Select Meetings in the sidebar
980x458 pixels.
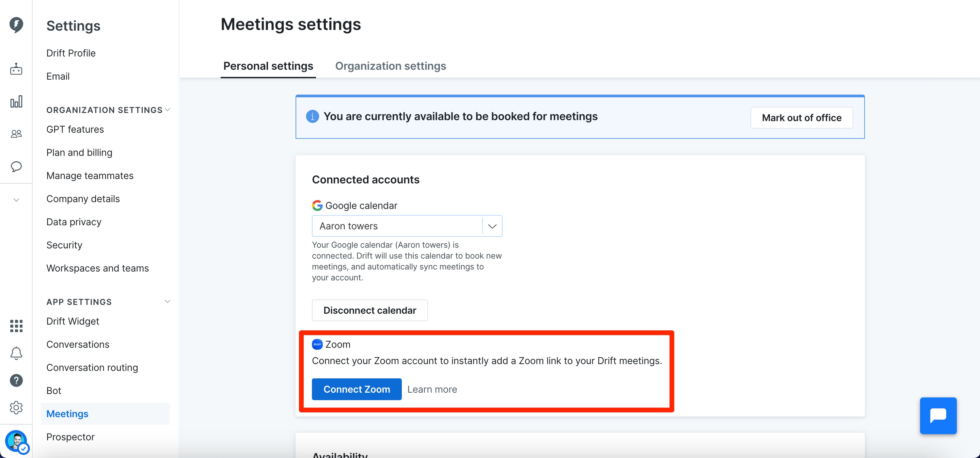coord(105,414)
